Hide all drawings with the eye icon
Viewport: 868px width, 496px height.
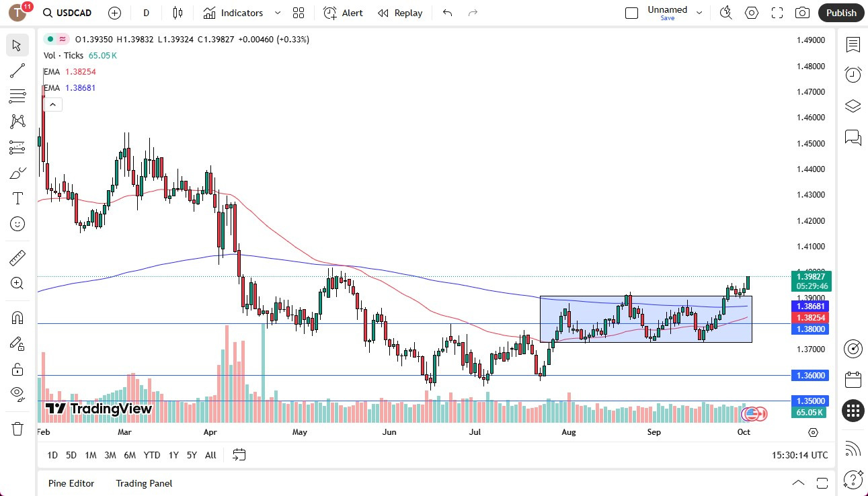[x=17, y=394]
